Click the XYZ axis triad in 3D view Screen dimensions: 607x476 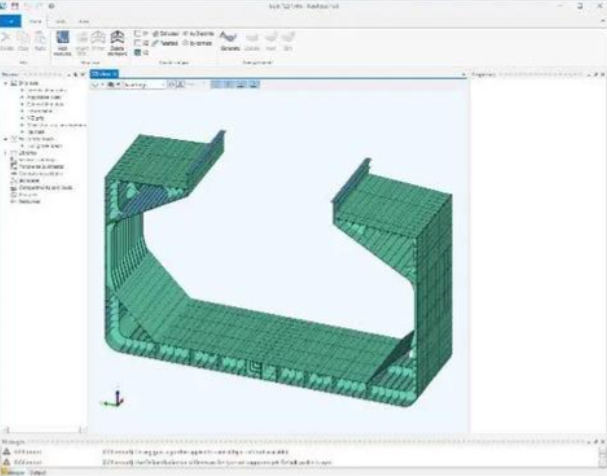point(112,399)
